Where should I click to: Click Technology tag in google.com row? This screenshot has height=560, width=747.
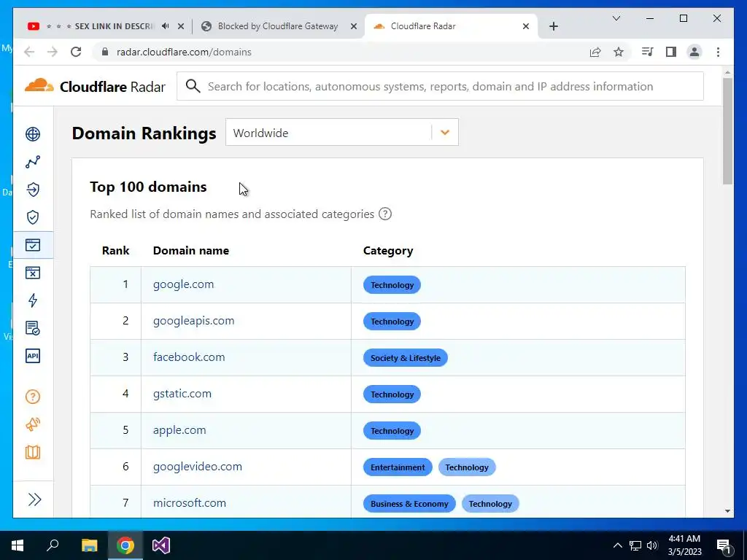[x=392, y=285]
